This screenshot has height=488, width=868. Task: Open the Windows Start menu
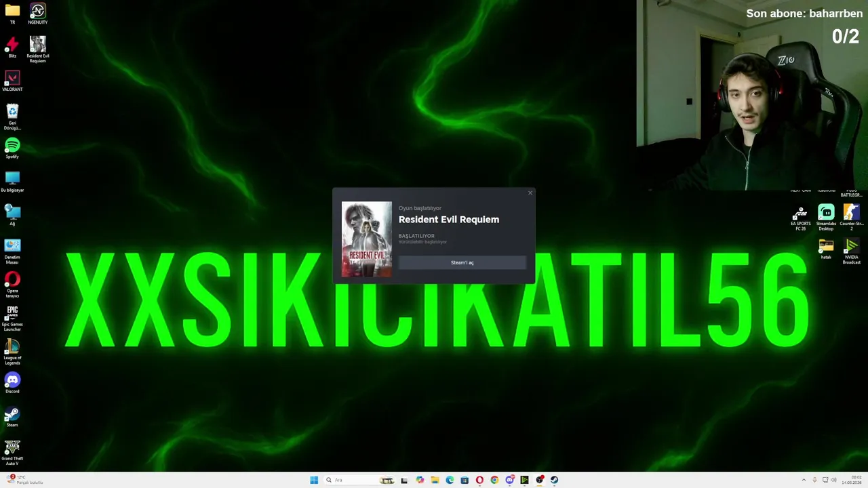pyautogui.click(x=314, y=480)
